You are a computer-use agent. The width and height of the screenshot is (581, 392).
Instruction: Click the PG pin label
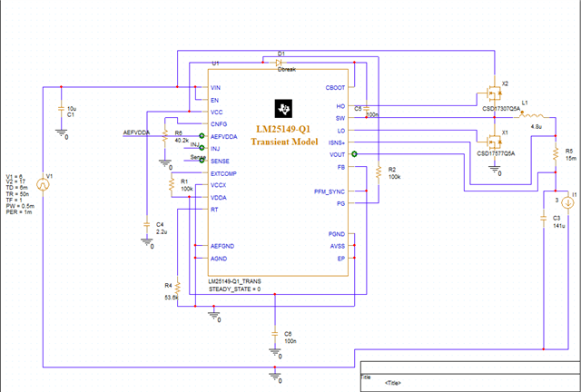pos(340,204)
